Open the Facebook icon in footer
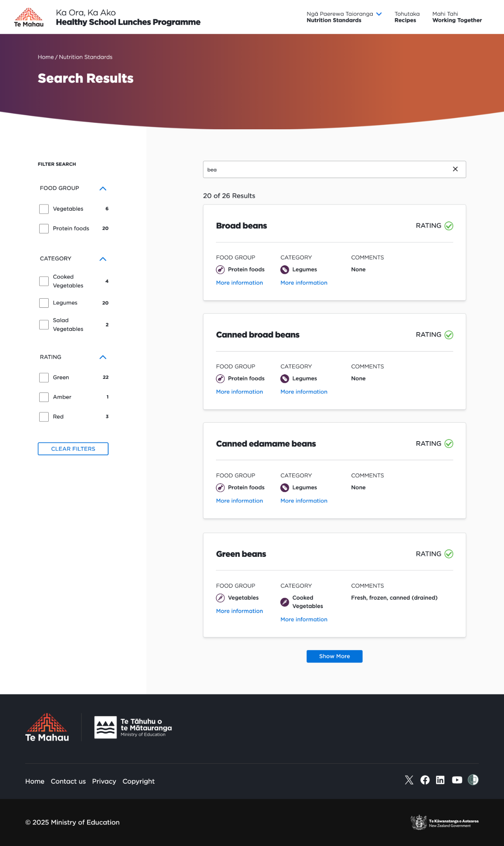This screenshot has height=846, width=504. point(425,780)
